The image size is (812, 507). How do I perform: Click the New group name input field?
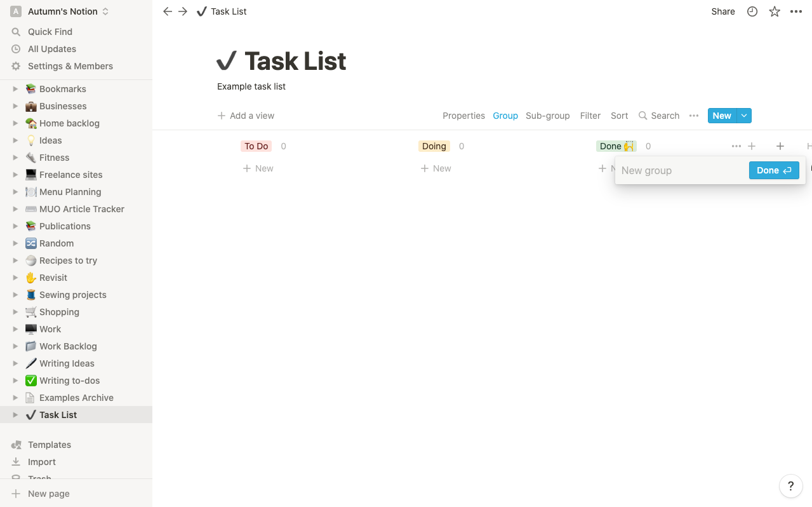click(x=682, y=170)
